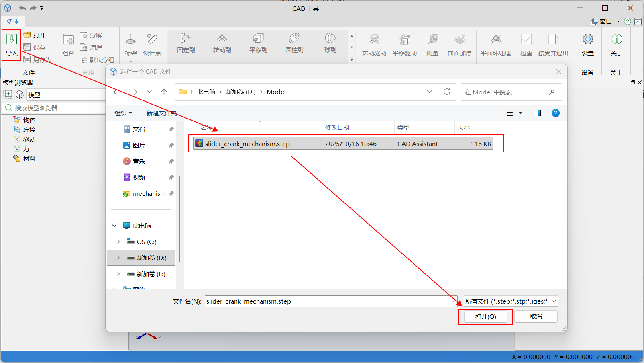Click the 取消 button
Viewport: 644px width, 363px height.
pyautogui.click(x=536, y=317)
